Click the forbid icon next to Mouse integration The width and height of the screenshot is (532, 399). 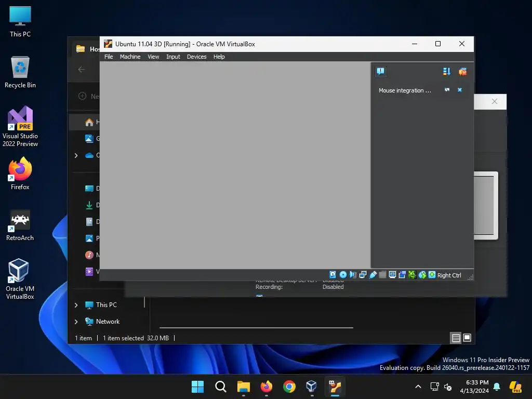click(447, 90)
